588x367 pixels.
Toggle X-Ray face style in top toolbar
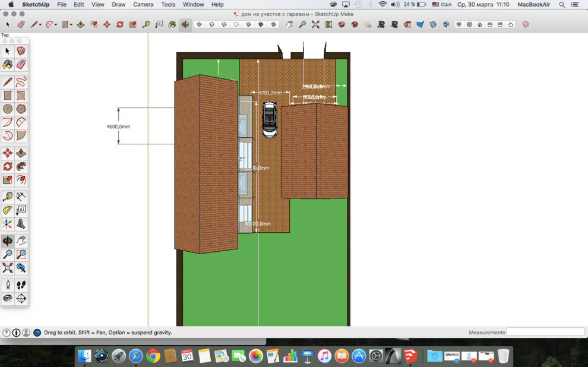click(x=199, y=25)
